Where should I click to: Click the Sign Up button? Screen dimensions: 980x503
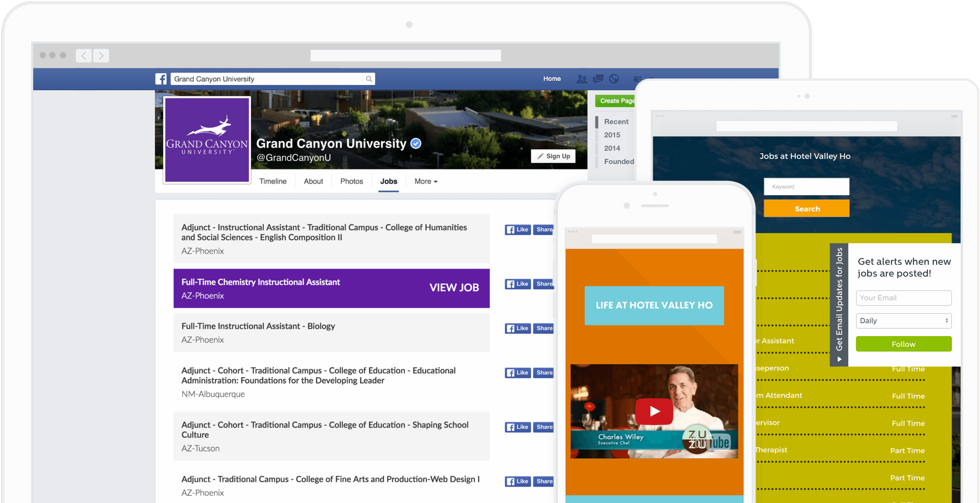[553, 156]
